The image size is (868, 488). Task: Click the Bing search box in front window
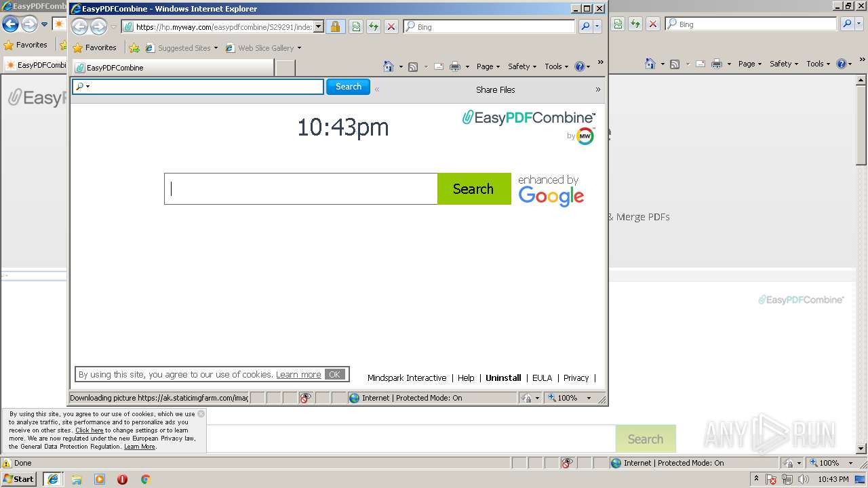pos(489,27)
